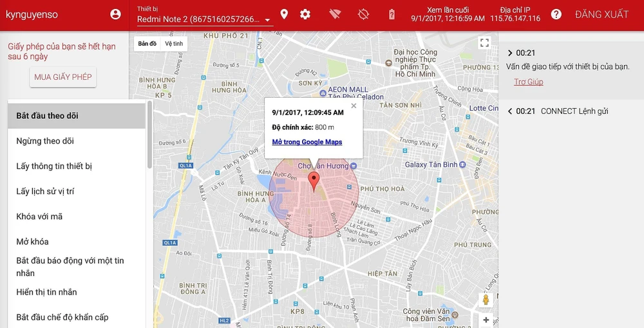The width and height of the screenshot is (644, 328).
Task: Open settings gear icon in header
Action: coord(305,14)
